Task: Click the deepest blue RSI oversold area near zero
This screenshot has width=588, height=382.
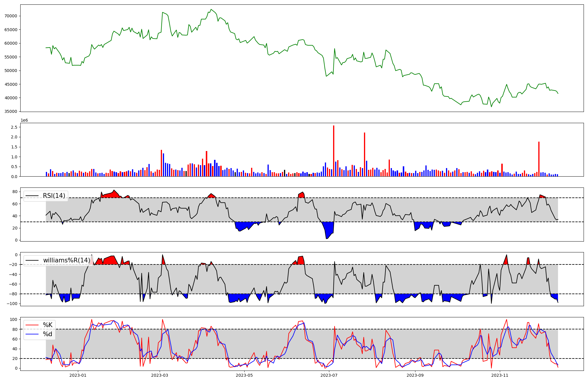Action: click(x=329, y=231)
